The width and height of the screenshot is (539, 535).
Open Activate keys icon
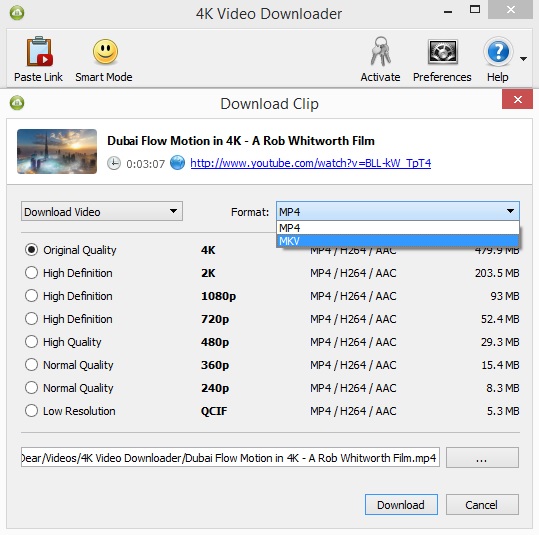pos(381,52)
